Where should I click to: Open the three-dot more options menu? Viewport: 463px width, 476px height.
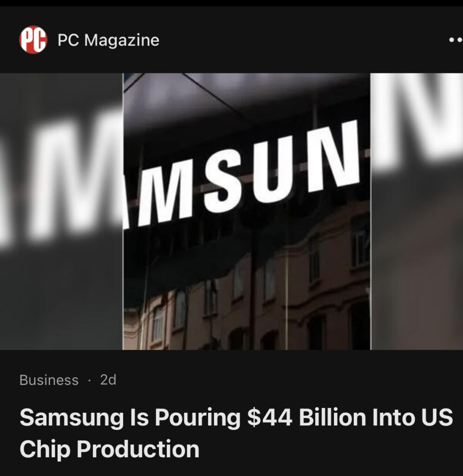tap(456, 40)
